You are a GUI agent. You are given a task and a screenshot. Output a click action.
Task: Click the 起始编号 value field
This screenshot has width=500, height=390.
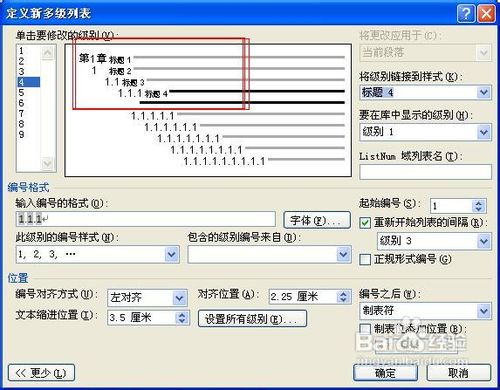452,206
